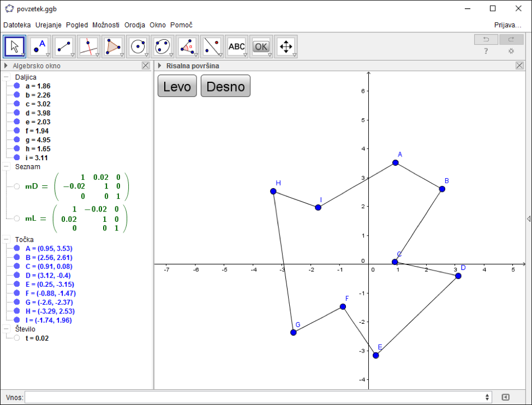The image size is (532, 405).
Task: Select the Polygon tool
Action: point(113,47)
